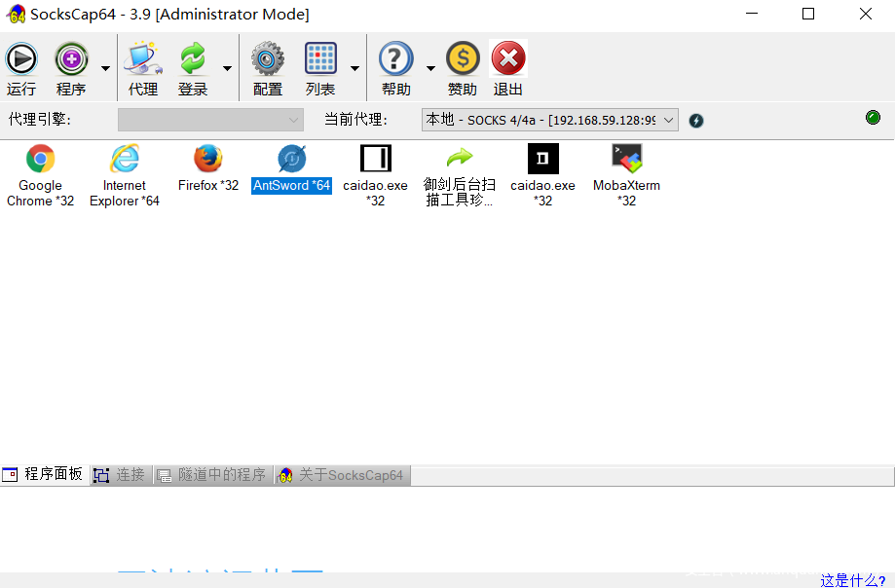Select the MobaXterm *32 program icon
Image resolution: width=895 pixels, height=588 pixels.
(x=626, y=159)
